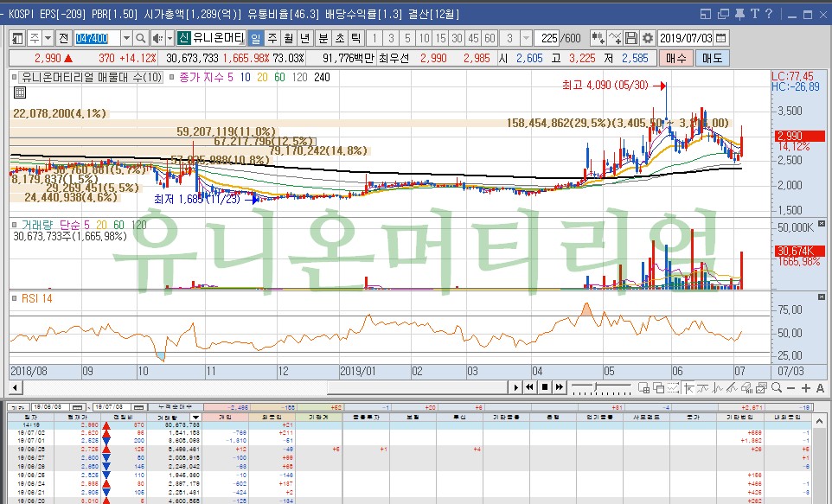Open the calendar date picker icon
The width and height of the screenshot is (832, 504).
[x=720, y=38]
